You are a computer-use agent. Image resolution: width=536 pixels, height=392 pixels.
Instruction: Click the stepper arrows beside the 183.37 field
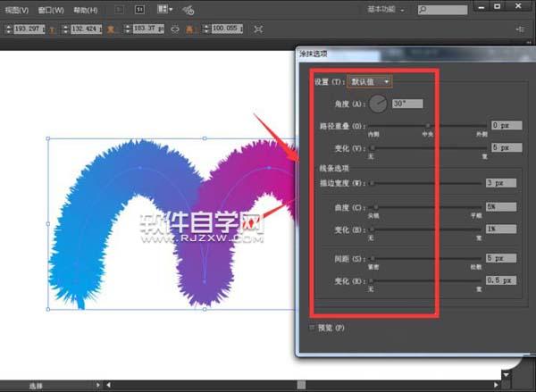[x=128, y=29]
